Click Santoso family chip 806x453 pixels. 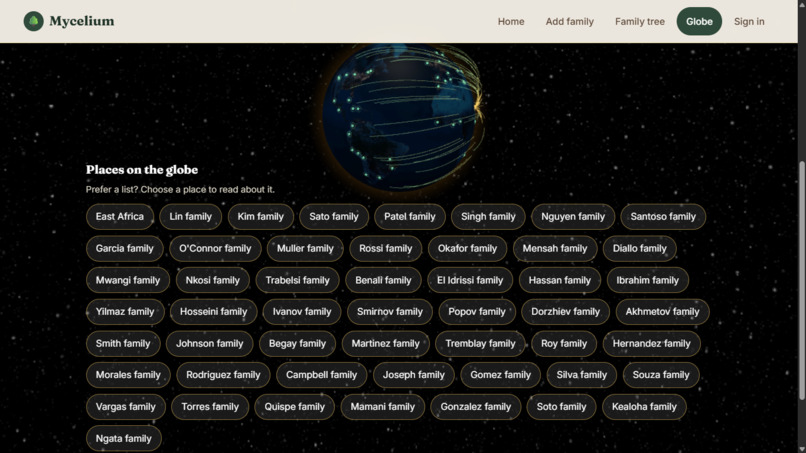pos(663,216)
